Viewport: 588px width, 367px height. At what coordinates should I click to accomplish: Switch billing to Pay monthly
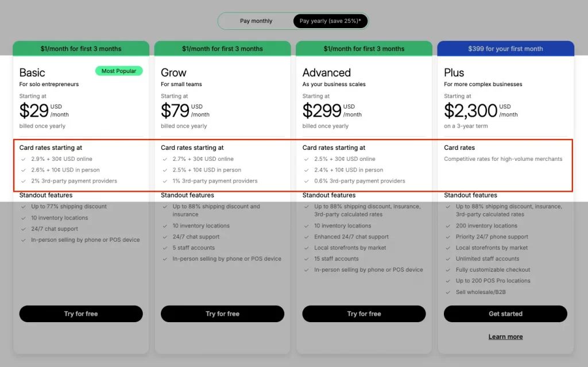coord(257,21)
